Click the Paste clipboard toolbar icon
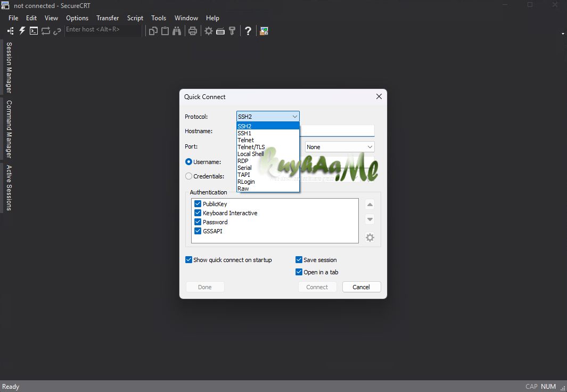This screenshot has width=567, height=392. point(165,31)
